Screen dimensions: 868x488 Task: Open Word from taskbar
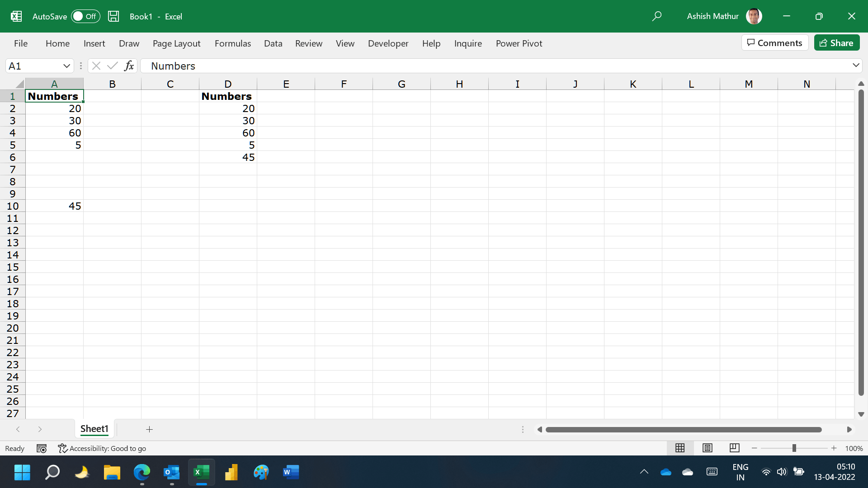click(x=291, y=472)
